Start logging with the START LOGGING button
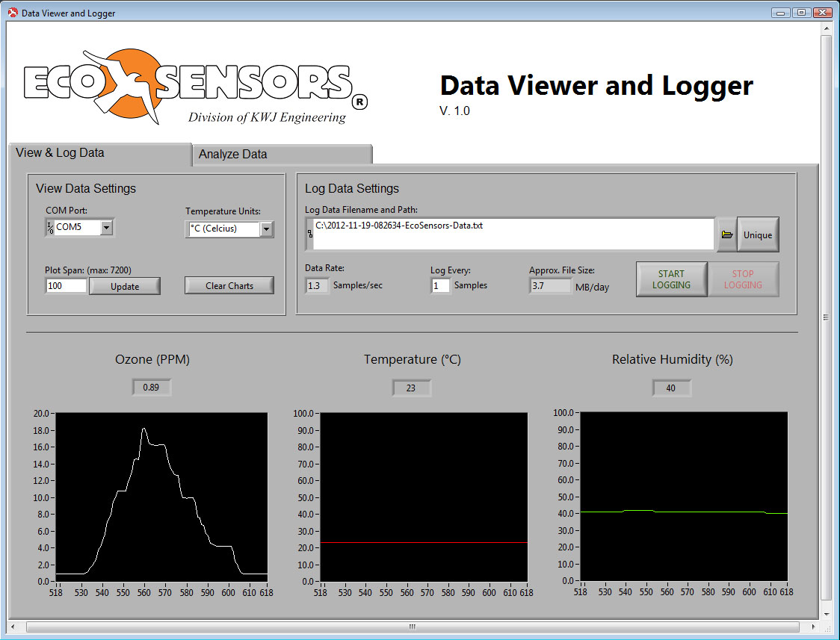 pos(671,279)
